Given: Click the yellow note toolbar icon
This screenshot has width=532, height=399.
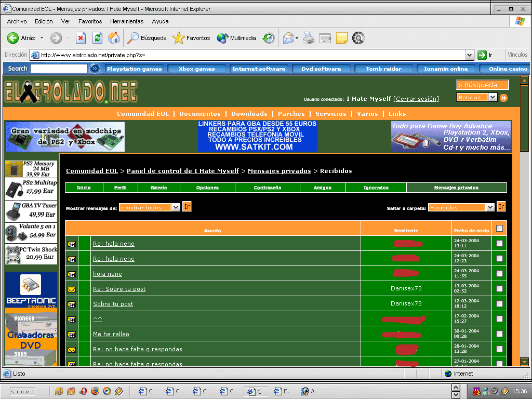Looking at the screenshot, I should [342, 38].
